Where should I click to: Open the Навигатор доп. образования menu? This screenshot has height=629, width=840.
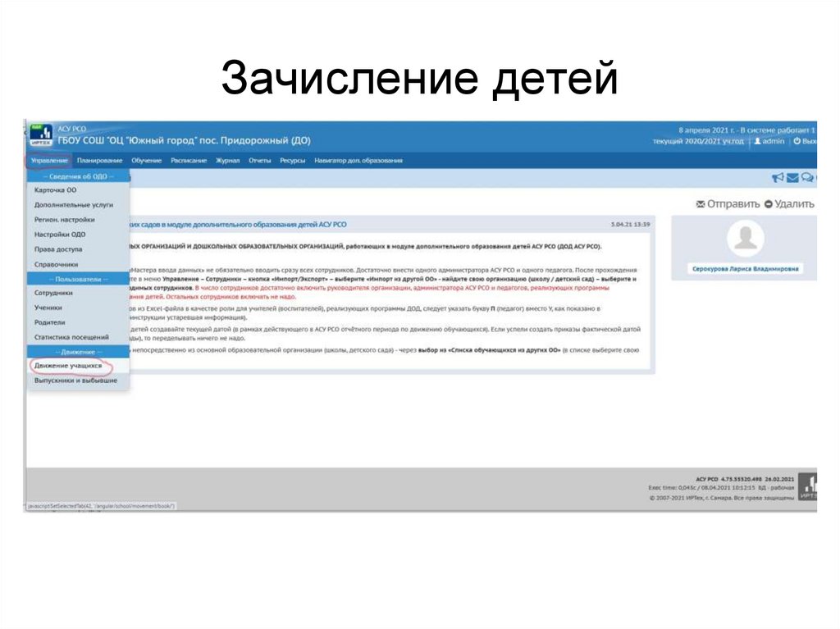pyautogui.click(x=359, y=161)
